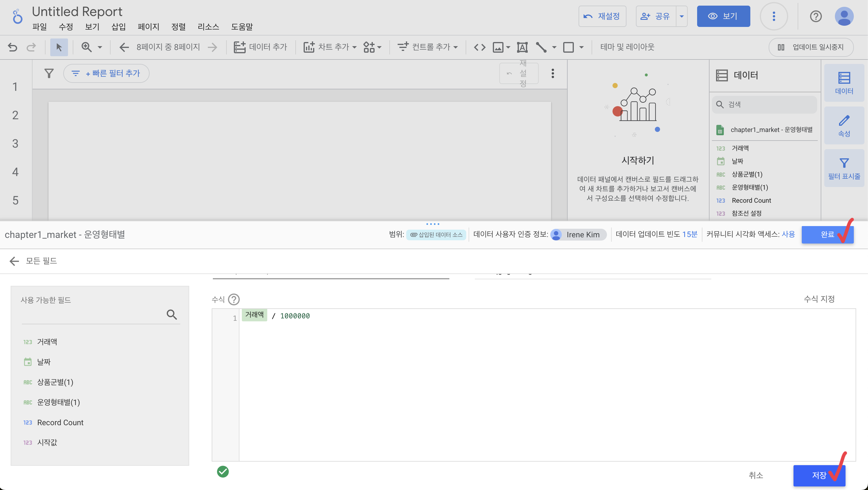Viewport: 868px width, 490px height.
Task: Open the filter bar (필터 표시줄) panel
Action: click(844, 168)
